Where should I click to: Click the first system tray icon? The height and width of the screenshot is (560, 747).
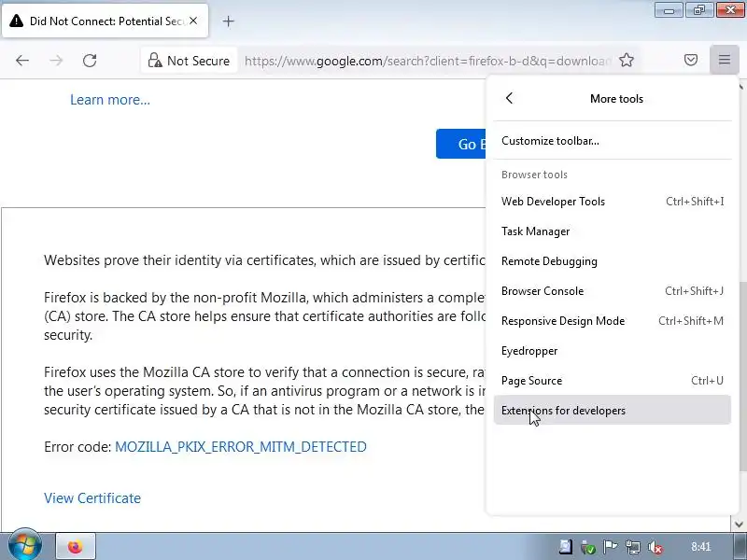(x=566, y=547)
